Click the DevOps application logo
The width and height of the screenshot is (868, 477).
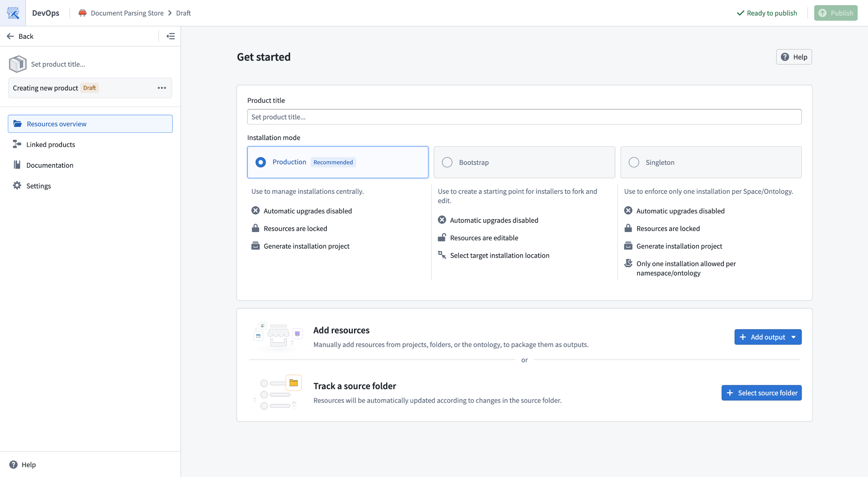[13, 13]
